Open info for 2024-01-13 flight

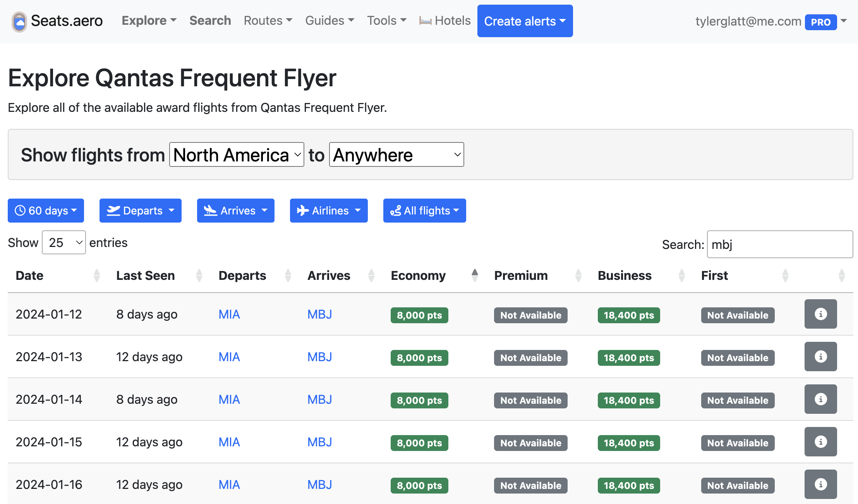[x=820, y=357]
